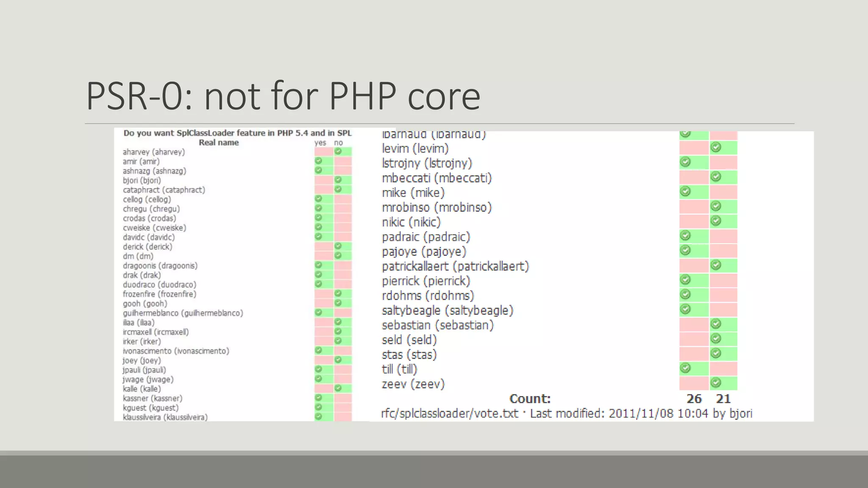Click the no-vote checkmark for aharvey
The image size is (868, 488).
pyautogui.click(x=338, y=151)
